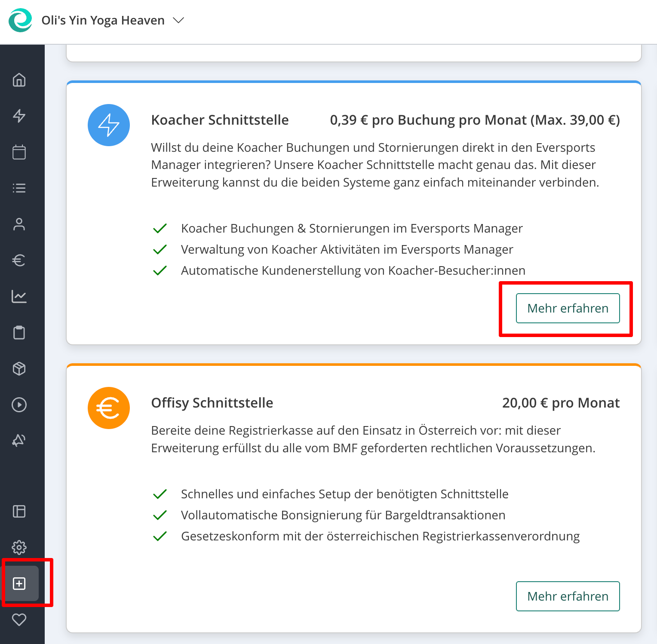Viewport: 657px width, 644px height.
Task: Click the orange Offisy euro circle icon
Action: (x=109, y=408)
